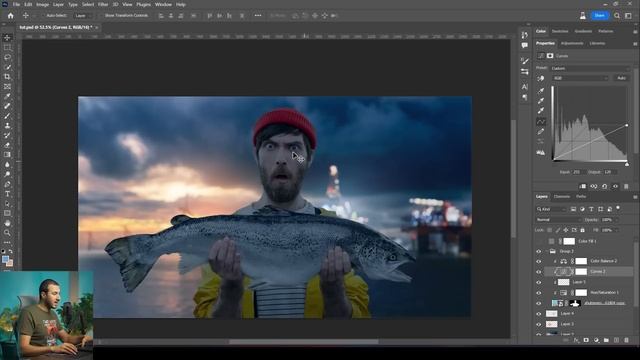Screen dimensions: 640x360
Task: Open the Kind layer filter dropdown
Action: point(551,209)
